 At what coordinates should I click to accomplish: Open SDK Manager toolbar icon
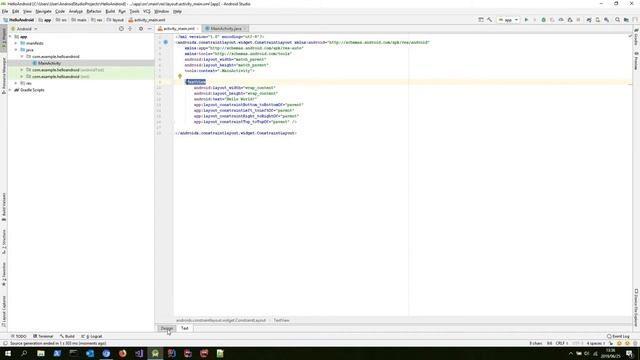click(607, 20)
